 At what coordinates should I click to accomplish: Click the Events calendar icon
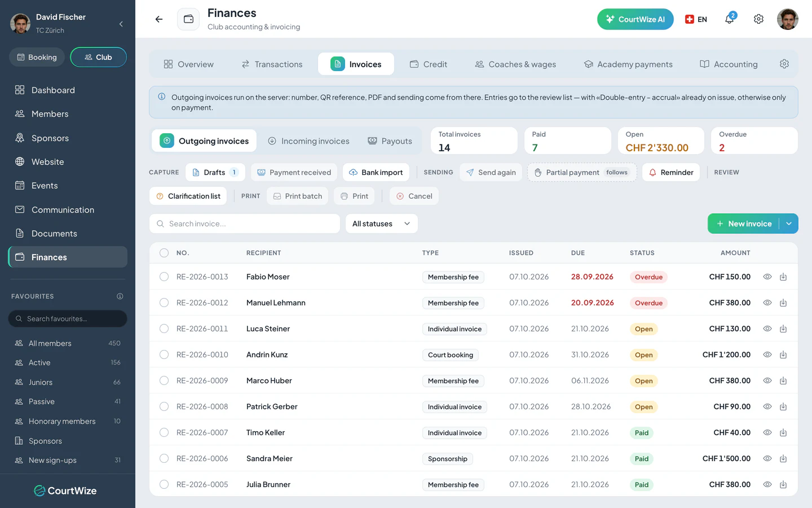click(20, 185)
